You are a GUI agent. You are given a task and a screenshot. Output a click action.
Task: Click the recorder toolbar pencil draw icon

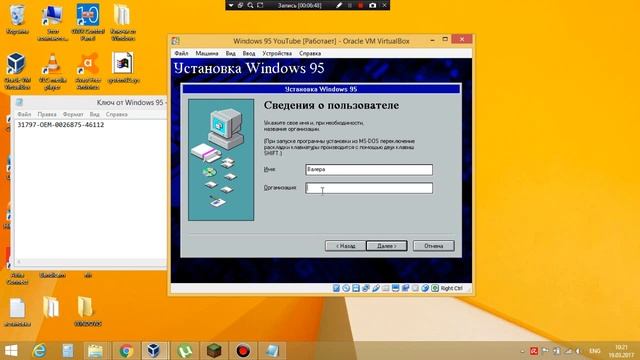(x=339, y=5)
